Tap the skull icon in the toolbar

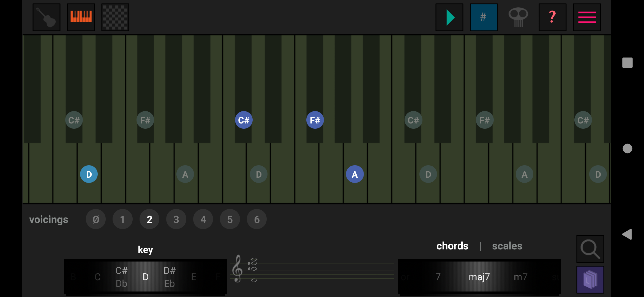pos(518,17)
